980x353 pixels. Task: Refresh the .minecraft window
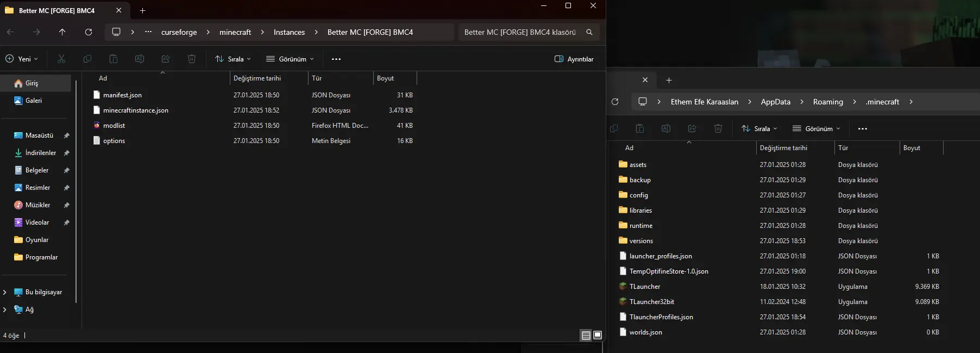(x=615, y=102)
